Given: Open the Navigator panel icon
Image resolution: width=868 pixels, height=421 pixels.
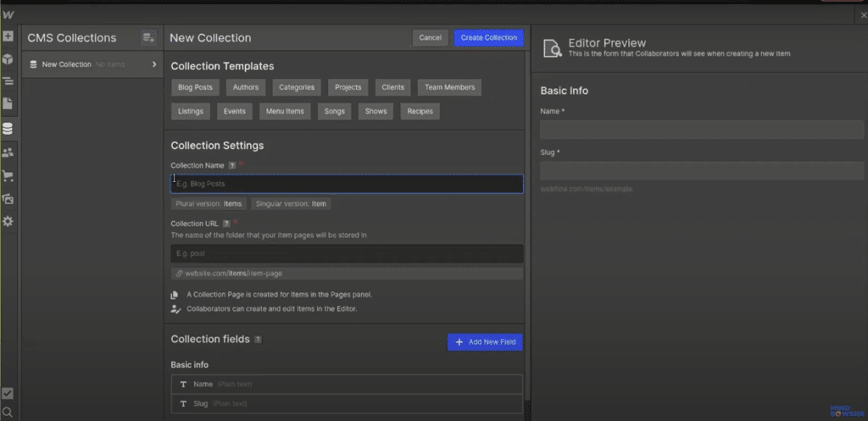Looking at the screenshot, I should [x=8, y=81].
